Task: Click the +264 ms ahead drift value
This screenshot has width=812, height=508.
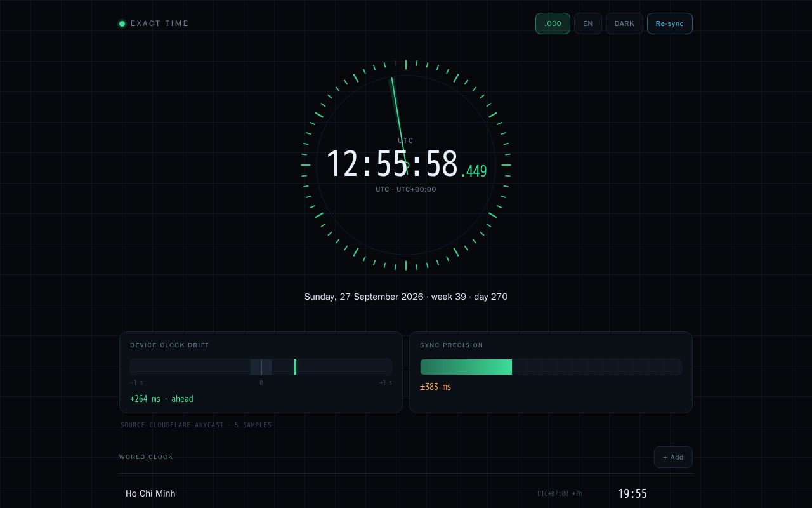Action: pyautogui.click(x=162, y=399)
